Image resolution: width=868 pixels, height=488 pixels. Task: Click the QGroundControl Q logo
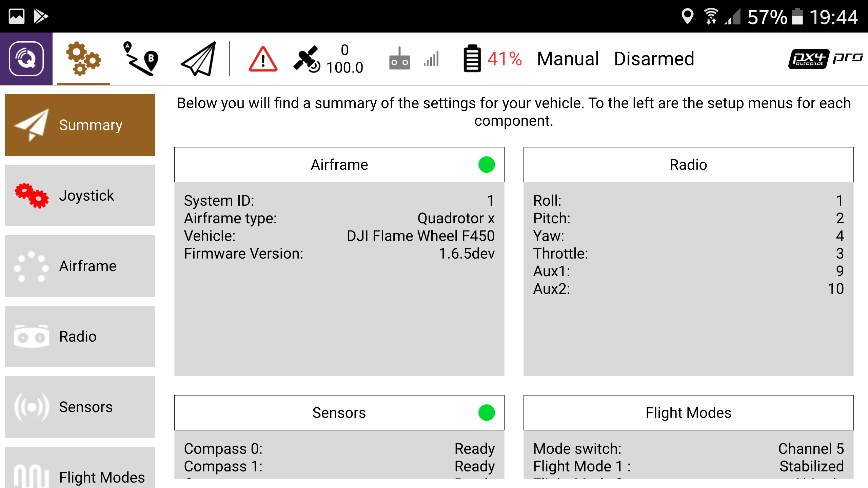pyautogui.click(x=27, y=58)
